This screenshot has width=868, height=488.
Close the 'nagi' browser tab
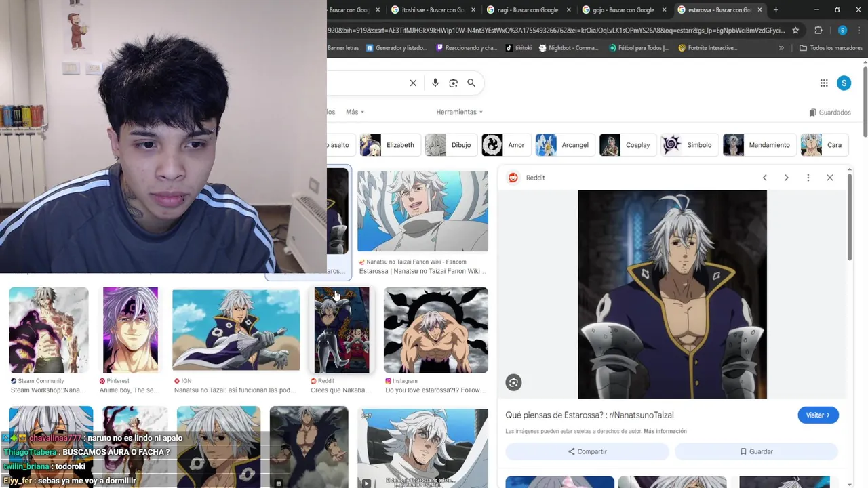568,9
